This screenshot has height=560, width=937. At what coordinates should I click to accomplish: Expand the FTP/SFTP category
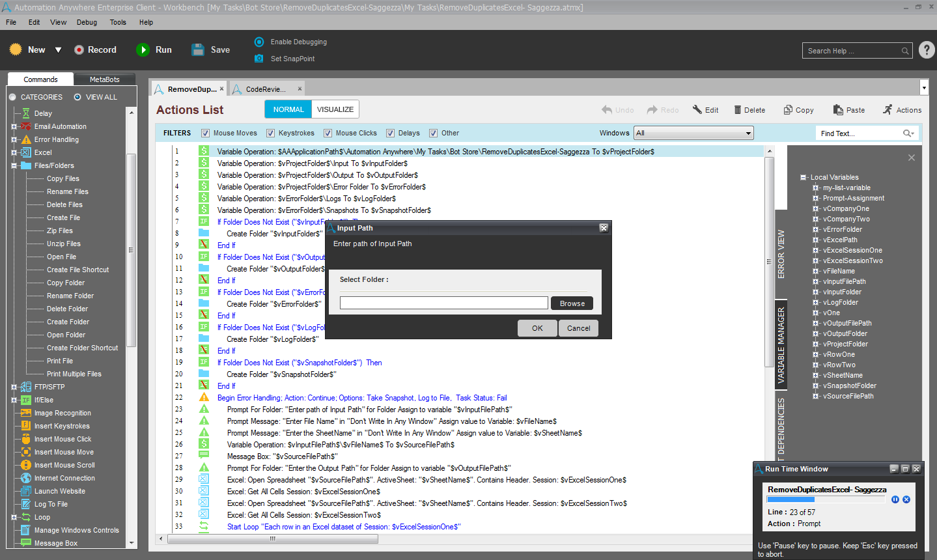[x=14, y=387]
